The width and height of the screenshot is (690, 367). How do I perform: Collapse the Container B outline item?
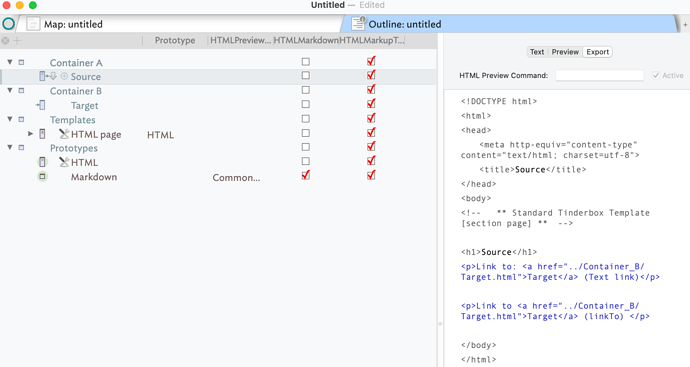click(10, 91)
